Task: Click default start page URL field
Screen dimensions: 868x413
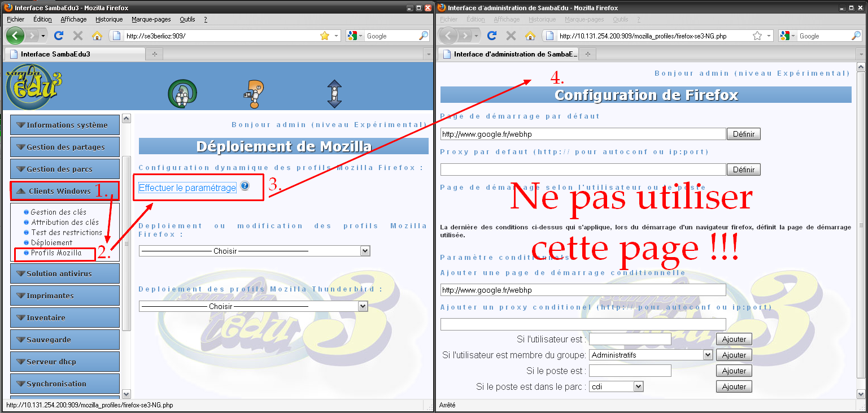Action: point(583,134)
